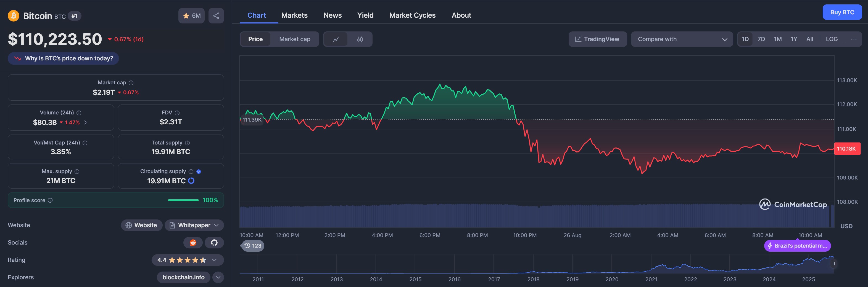The width and height of the screenshot is (868, 287).
Task: Switch to the candlestick chart icon
Action: (360, 39)
